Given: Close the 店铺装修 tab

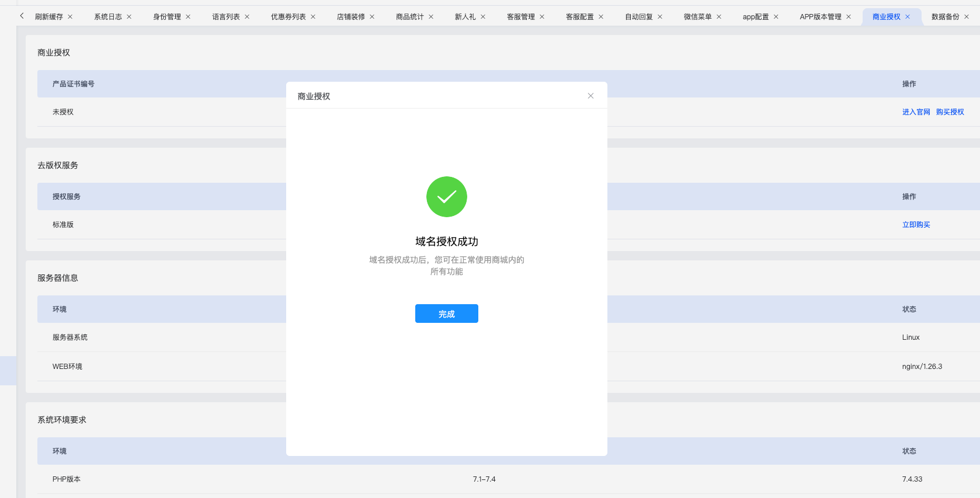Looking at the screenshot, I should 372,17.
